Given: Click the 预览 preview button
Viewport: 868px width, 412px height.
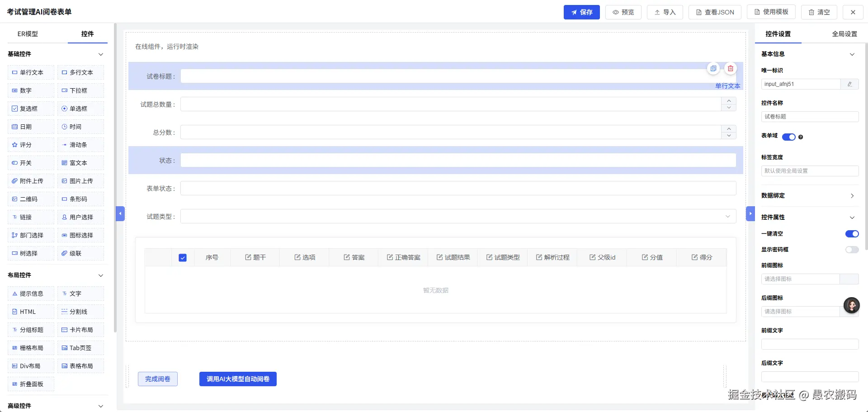Looking at the screenshot, I should click(x=623, y=12).
